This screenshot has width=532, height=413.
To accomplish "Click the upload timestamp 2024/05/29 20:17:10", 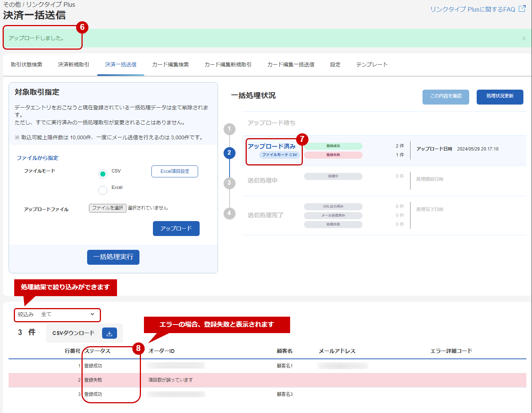I will (478, 149).
